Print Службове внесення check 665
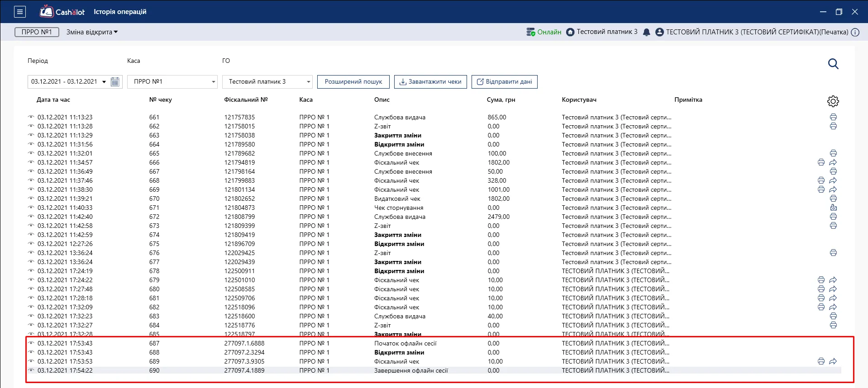This screenshot has width=868, height=388. [x=833, y=153]
